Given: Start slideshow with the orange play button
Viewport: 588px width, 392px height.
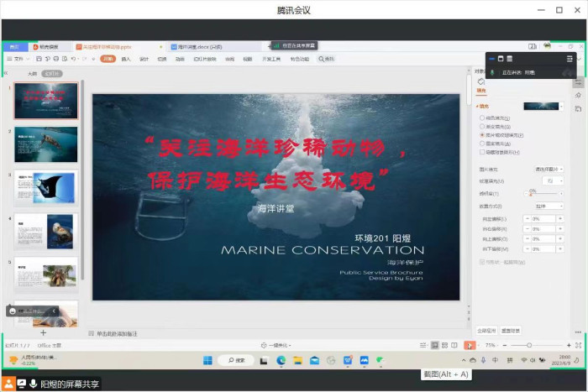Looking at the screenshot, I should tap(469, 346).
